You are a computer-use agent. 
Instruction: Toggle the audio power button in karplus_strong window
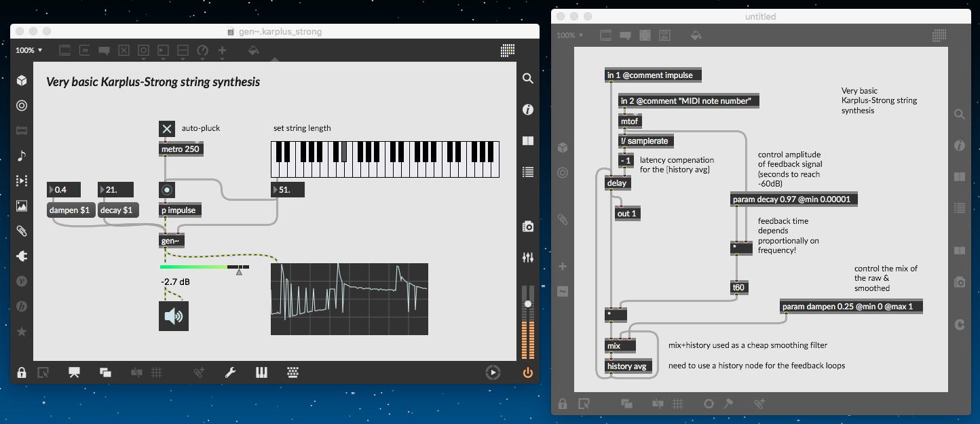tap(527, 372)
